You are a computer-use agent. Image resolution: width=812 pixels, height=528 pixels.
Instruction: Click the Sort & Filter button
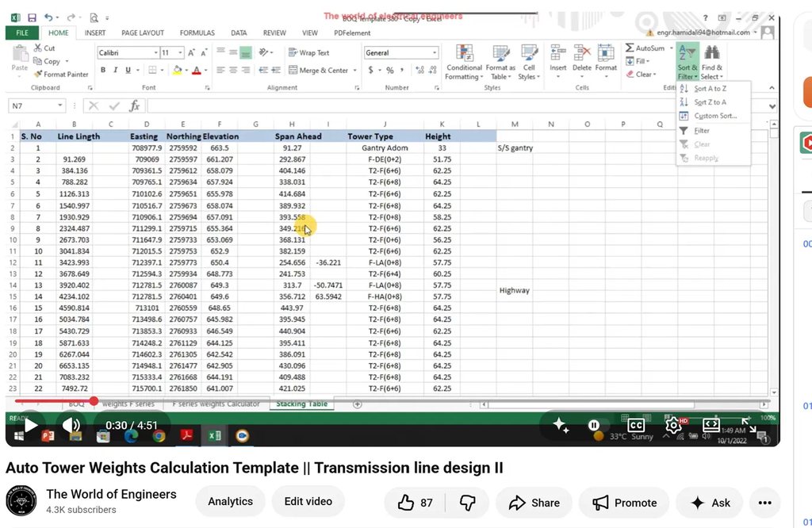[688, 62]
